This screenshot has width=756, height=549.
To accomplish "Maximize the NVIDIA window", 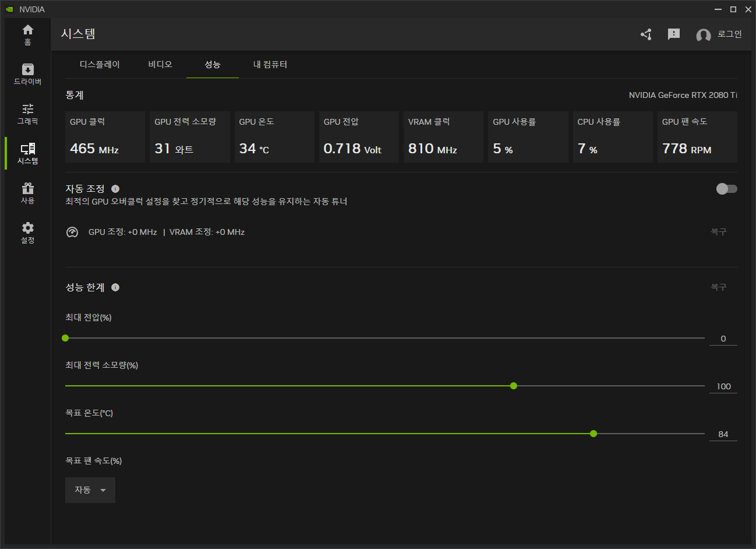I will (x=733, y=9).
